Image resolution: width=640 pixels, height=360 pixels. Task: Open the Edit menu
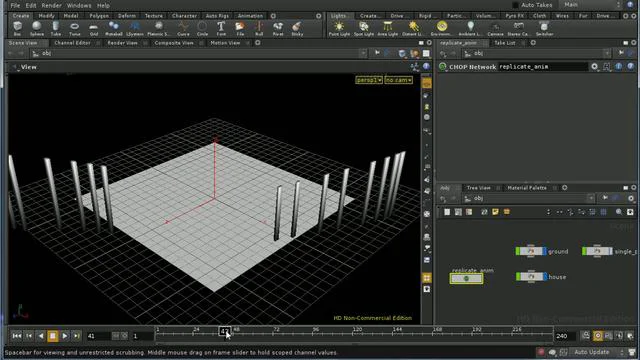[31, 5]
